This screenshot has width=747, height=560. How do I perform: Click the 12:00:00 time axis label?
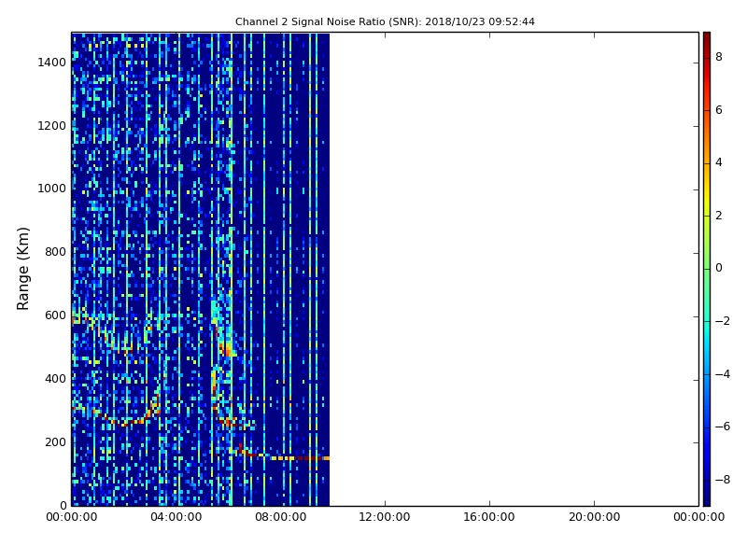click(x=385, y=517)
